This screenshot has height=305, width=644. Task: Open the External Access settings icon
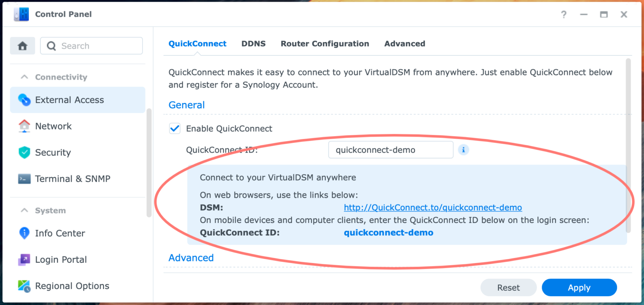(x=24, y=100)
